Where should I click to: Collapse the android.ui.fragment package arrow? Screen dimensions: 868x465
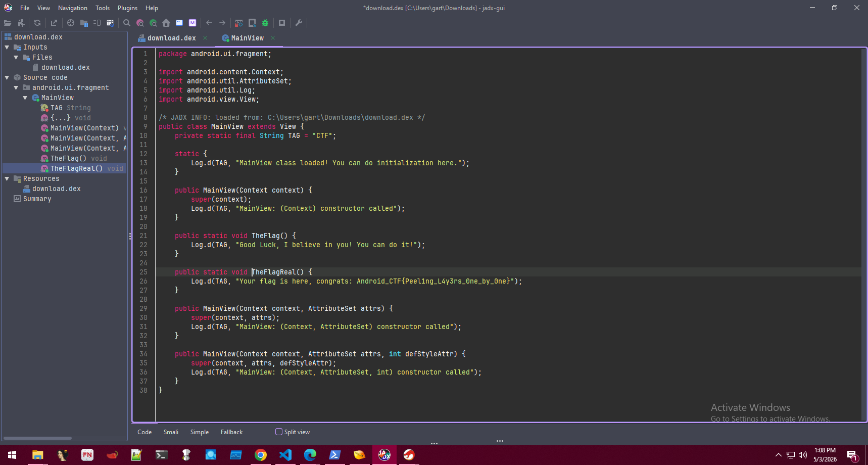(x=16, y=87)
